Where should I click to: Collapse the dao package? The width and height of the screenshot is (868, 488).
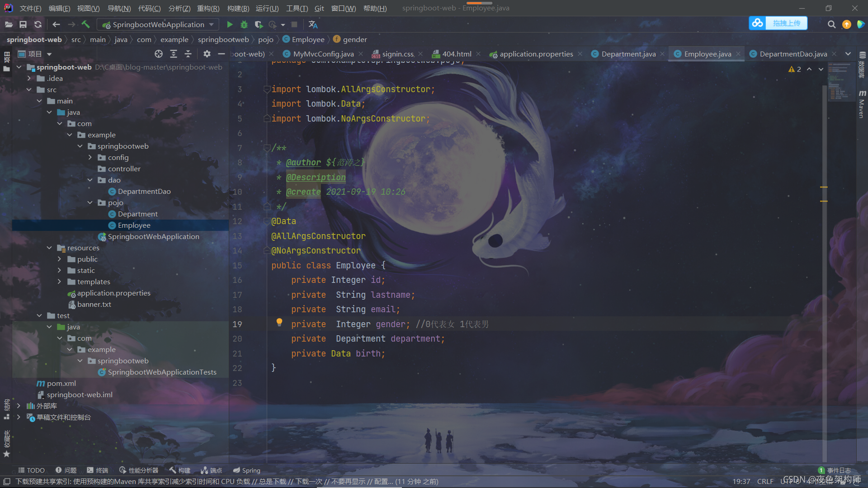pyautogui.click(x=90, y=180)
